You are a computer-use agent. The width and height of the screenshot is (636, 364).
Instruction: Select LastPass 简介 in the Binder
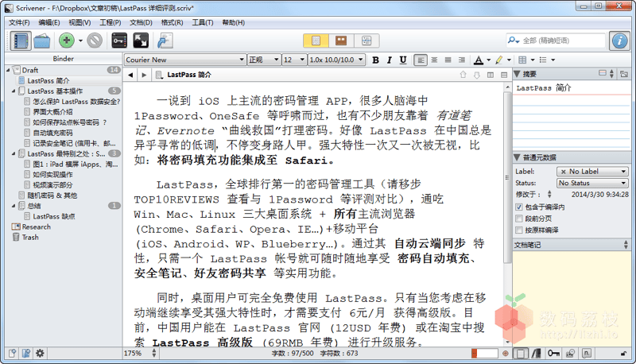tap(48, 80)
